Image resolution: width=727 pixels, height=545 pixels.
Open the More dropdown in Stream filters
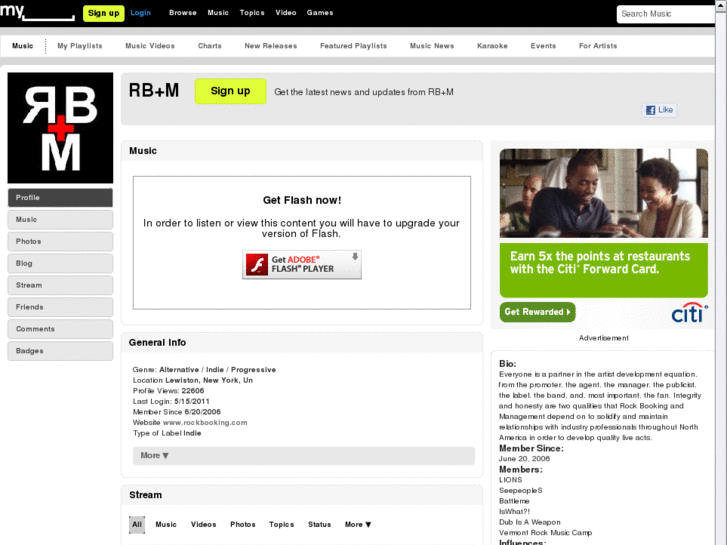(358, 525)
